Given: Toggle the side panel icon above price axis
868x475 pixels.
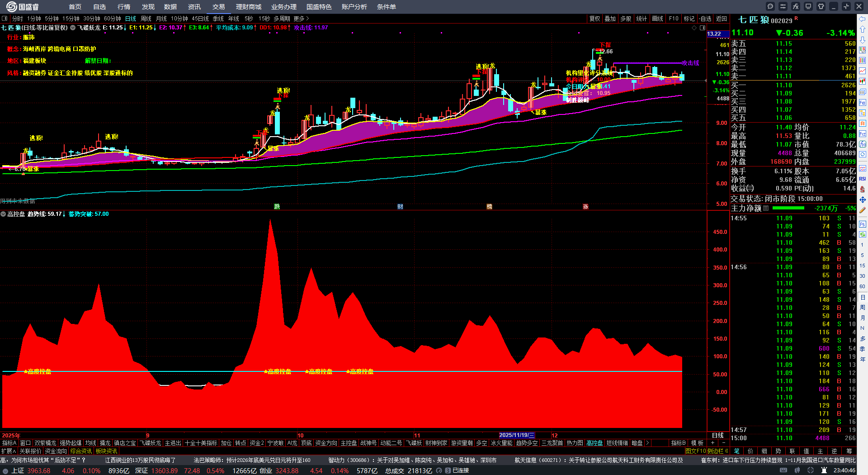Looking at the screenshot, I should click(703, 28).
